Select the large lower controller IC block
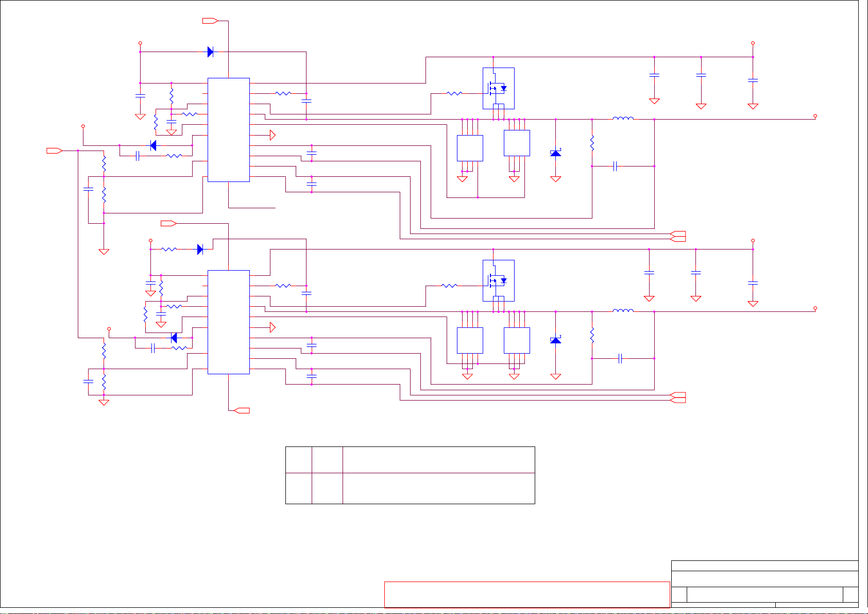 click(x=228, y=322)
